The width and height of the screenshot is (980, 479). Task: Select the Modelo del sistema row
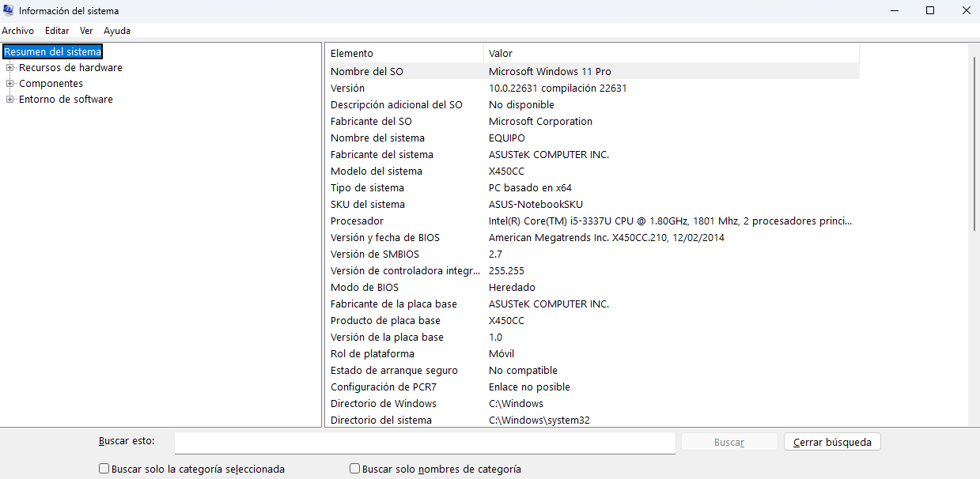point(592,171)
